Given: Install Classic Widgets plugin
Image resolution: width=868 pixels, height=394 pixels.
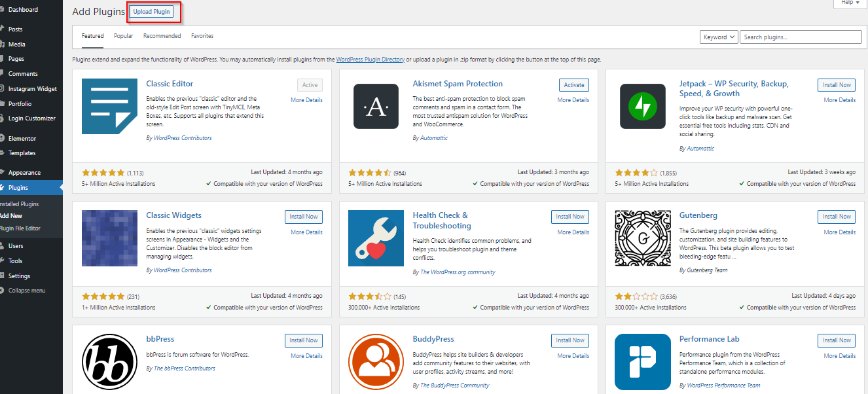Looking at the screenshot, I should tap(304, 217).
